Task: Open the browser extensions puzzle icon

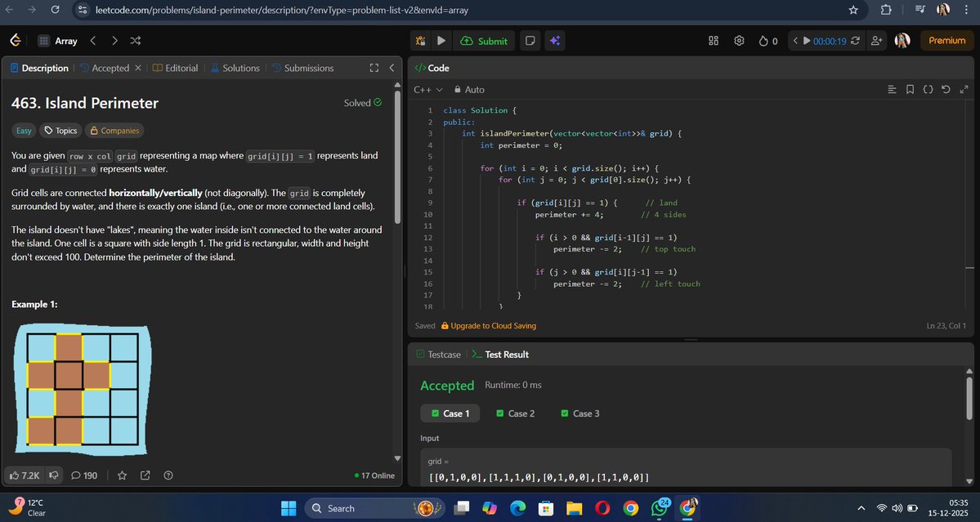Action: point(886,10)
